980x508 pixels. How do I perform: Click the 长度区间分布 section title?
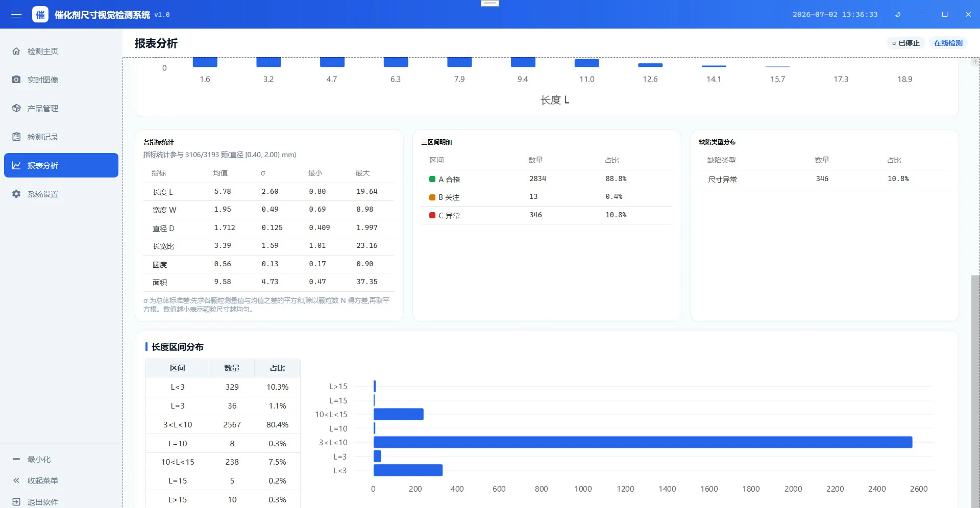178,347
